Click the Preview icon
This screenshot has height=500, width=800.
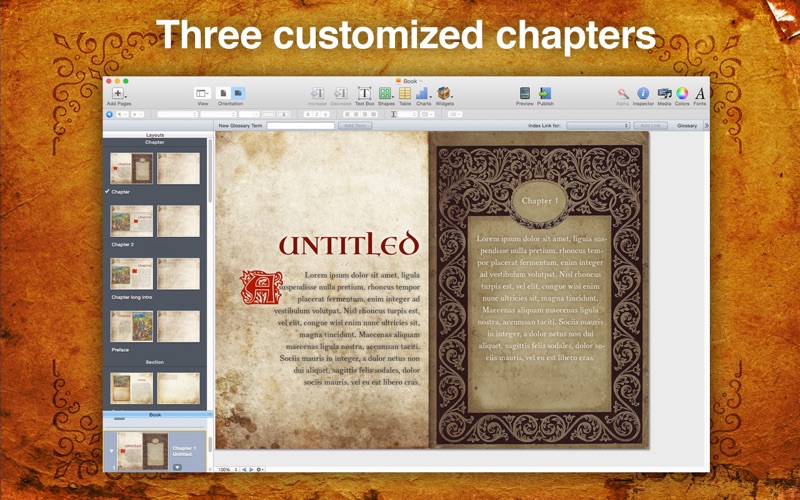point(524,93)
